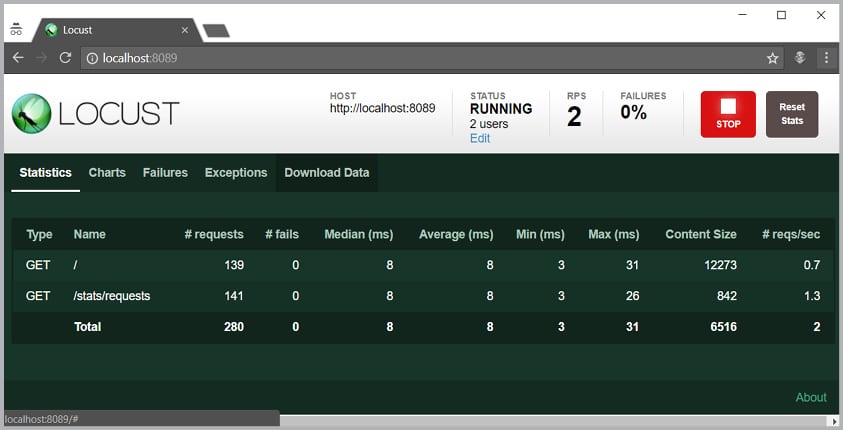Click the Locust logo icon
The width and height of the screenshot is (843, 430).
tap(31, 113)
